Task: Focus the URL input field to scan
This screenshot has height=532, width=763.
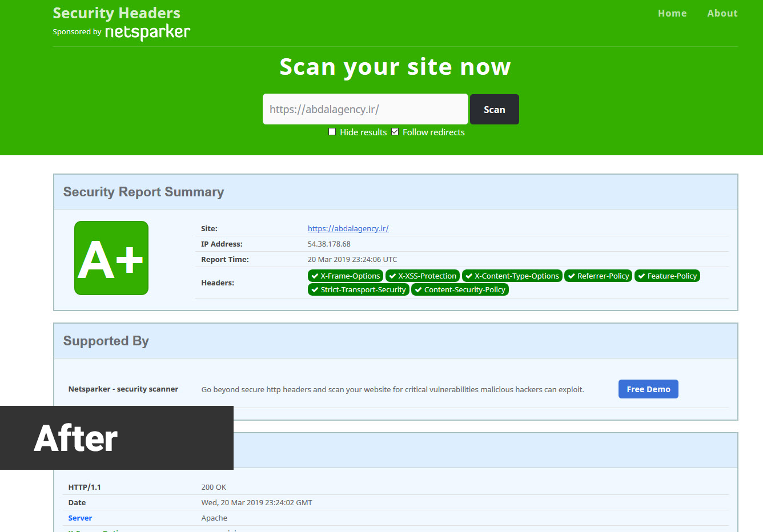Action: click(366, 109)
